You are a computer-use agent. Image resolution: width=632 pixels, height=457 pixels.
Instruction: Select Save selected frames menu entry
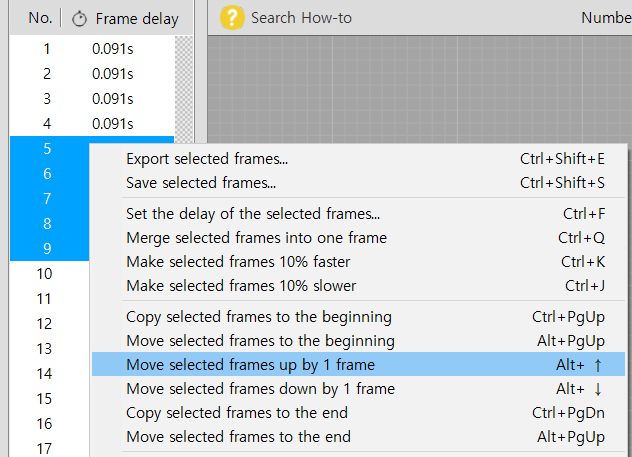click(201, 183)
